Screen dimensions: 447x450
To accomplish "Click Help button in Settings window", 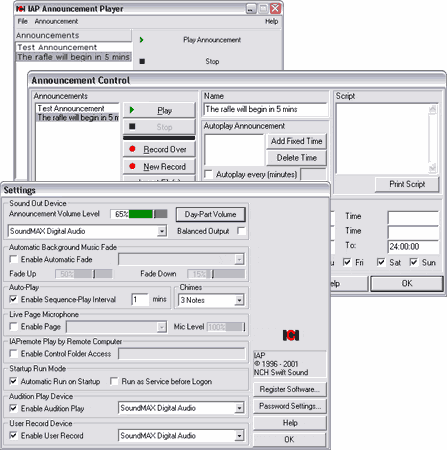I will coord(290,423).
